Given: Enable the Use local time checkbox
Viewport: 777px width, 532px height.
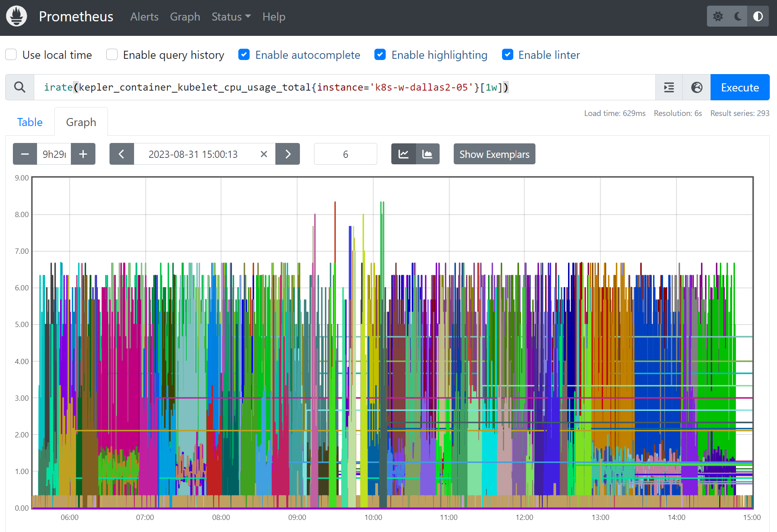Looking at the screenshot, I should (x=11, y=54).
